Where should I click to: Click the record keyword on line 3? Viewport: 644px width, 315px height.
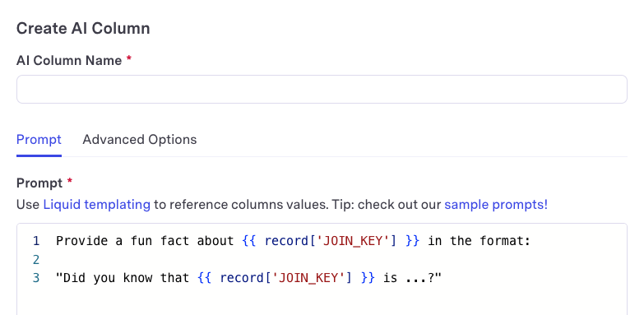242,278
